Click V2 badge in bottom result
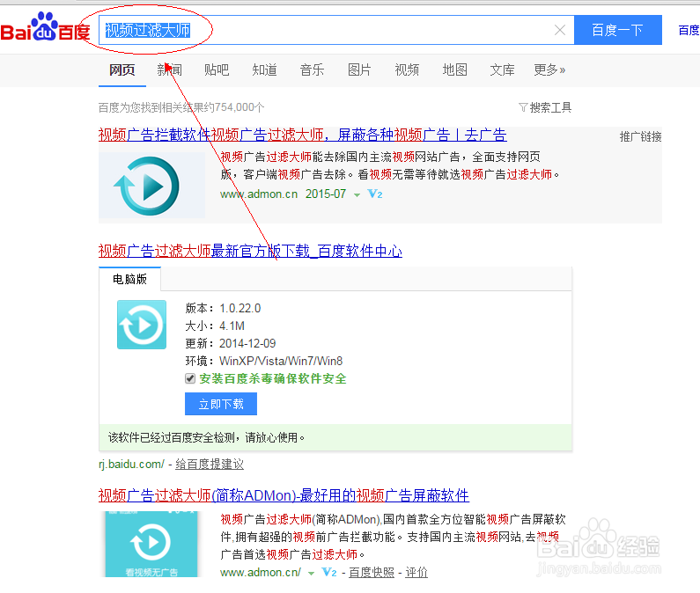 (x=329, y=573)
